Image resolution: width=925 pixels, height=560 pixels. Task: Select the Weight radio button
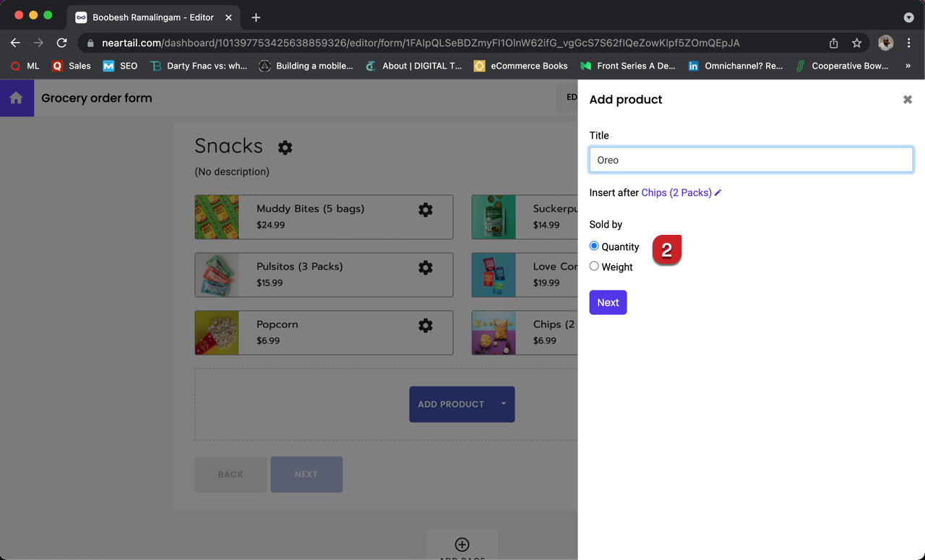click(x=594, y=267)
